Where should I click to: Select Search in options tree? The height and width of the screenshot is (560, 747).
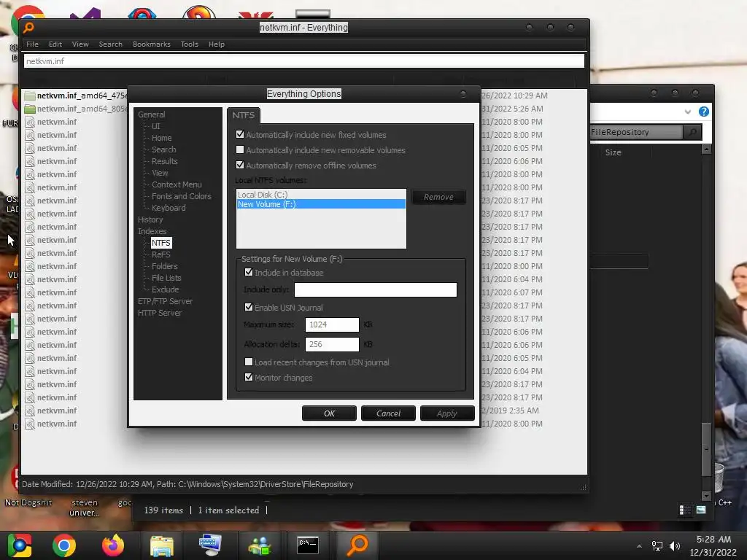(x=164, y=149)
